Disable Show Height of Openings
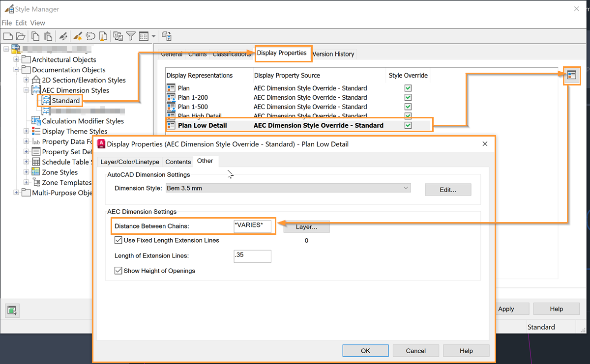This screenshot has width=590, height=364. click(x=118, y=271)
